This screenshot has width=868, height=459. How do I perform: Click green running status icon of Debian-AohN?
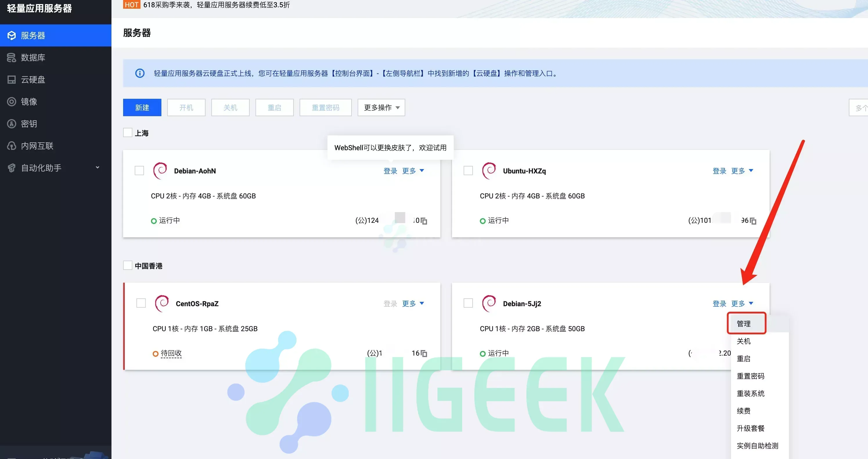(154, 221)
